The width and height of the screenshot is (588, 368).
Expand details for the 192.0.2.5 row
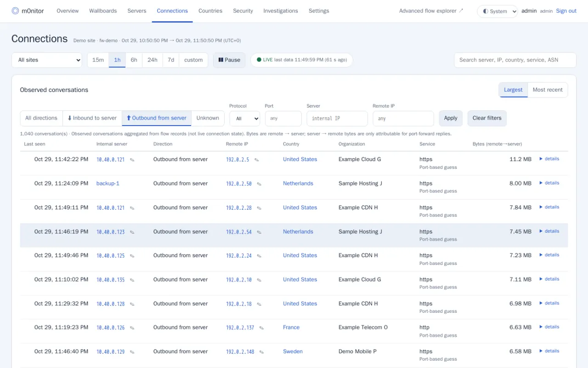click(549, 159)
